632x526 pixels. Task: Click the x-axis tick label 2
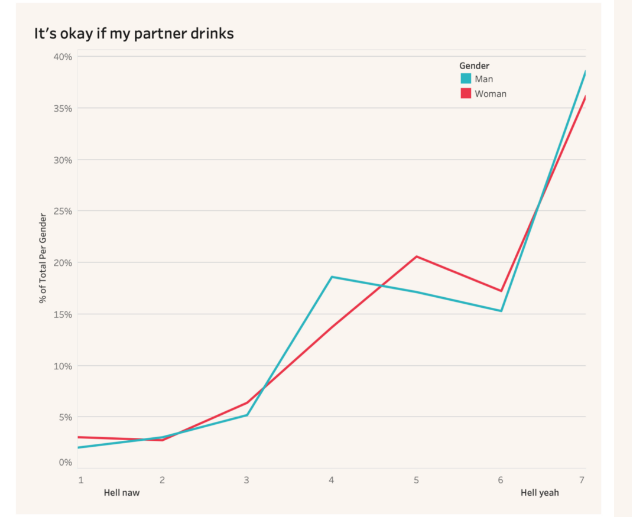pyautogui.click(x=162, y=480)
